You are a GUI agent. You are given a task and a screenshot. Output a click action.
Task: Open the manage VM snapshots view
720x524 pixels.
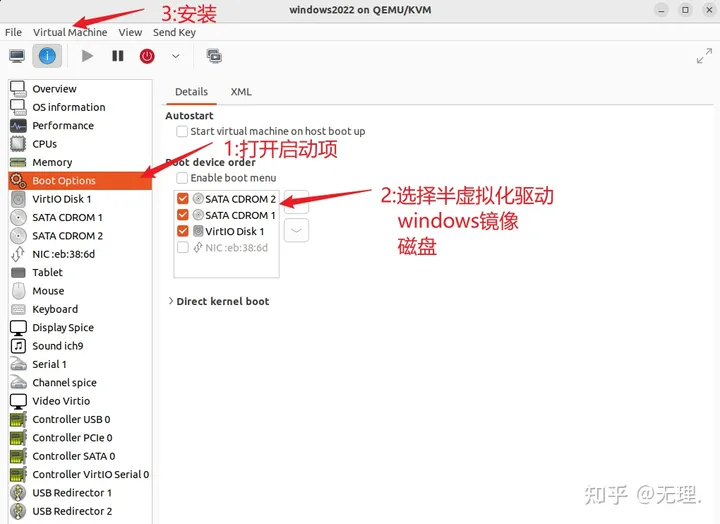tap(214, 56)
